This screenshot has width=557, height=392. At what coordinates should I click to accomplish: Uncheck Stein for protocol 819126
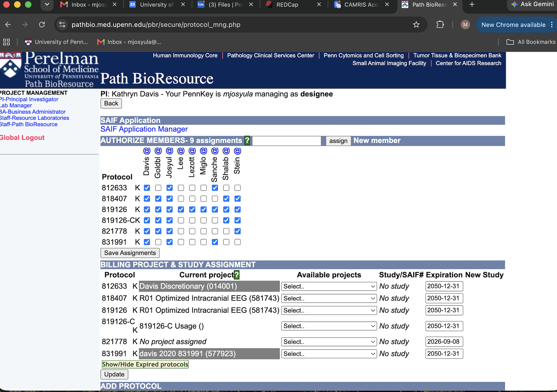[237, 210]
